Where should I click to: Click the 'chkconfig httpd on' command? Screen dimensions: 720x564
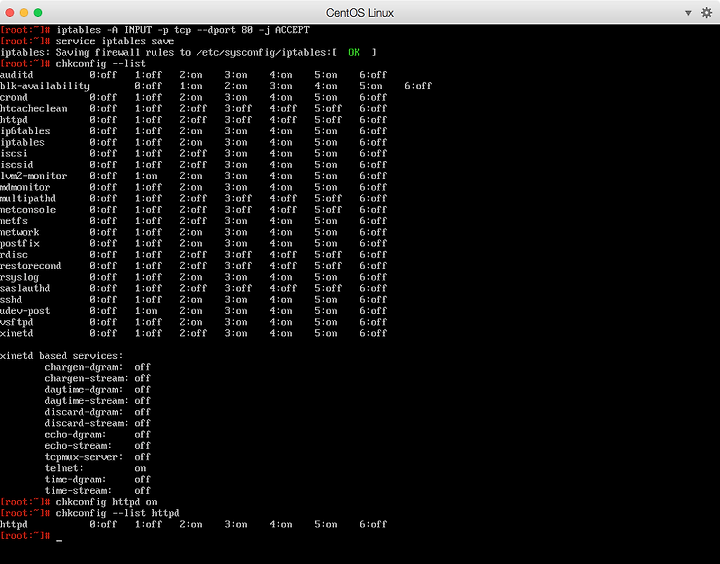tap(107, 502)
